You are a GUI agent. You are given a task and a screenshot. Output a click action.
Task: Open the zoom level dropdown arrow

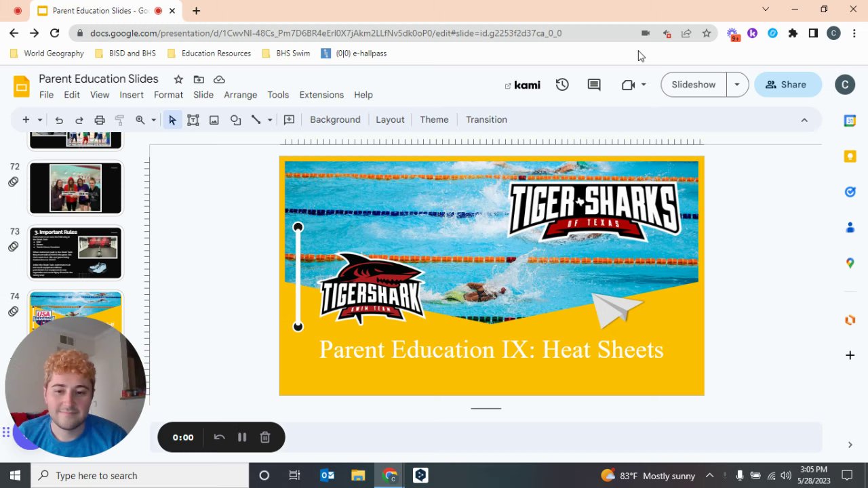(154, 120)
